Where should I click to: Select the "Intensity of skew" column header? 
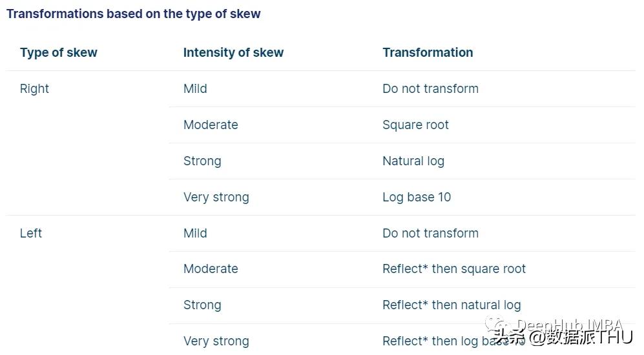tap(233, 53)
